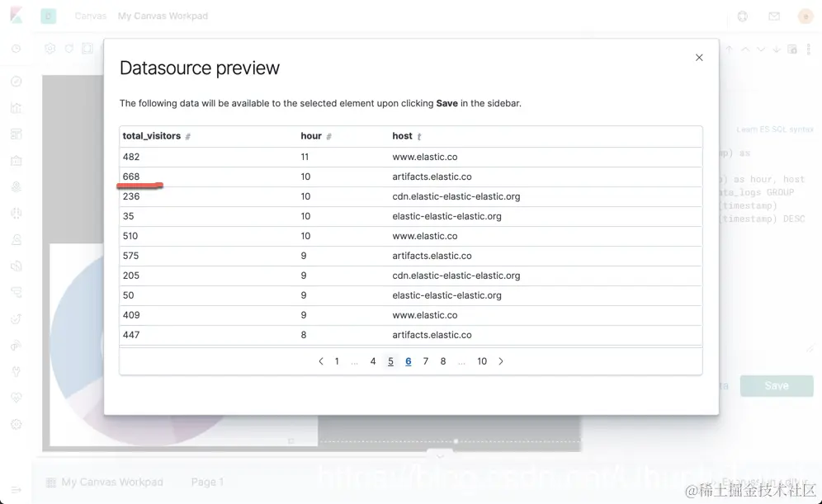Open element options vertical dots menu
822x504 pixels.
[808, 49]
